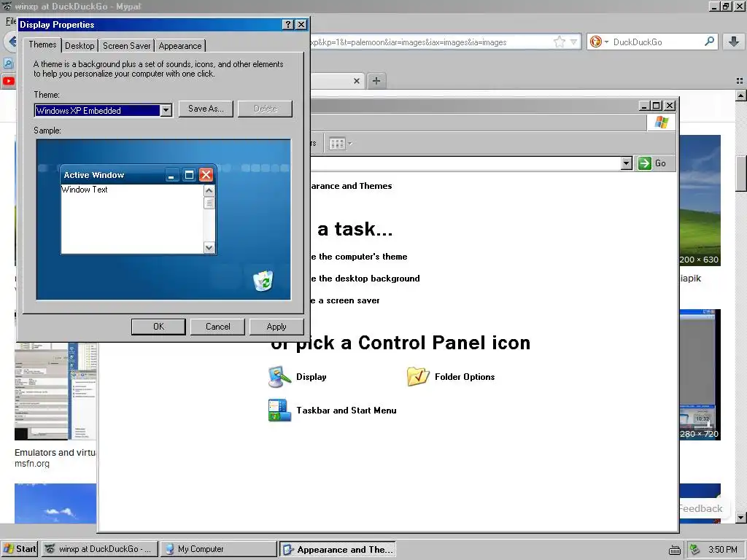Click Cancel in Display Properties
The height and width of the screenshot is (560, 747).
(x=217, y=327)
